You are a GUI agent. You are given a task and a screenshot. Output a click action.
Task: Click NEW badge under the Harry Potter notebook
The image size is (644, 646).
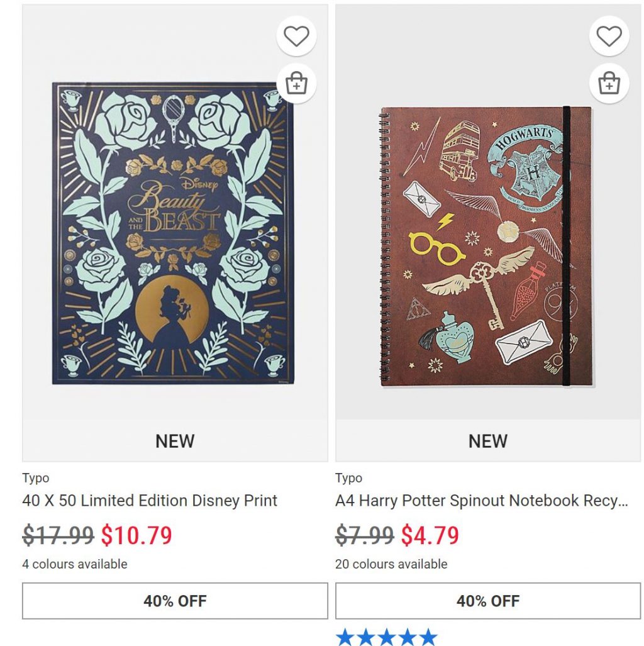pos(487,441)
